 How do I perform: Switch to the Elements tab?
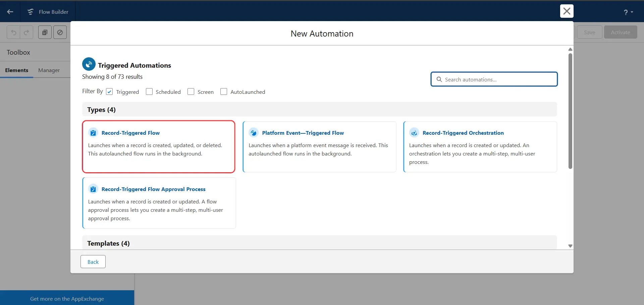coord(16,70)
